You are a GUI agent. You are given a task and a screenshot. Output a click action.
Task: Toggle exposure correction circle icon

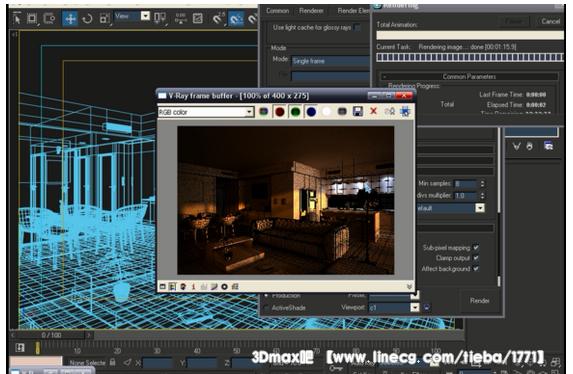pos(224,287)
